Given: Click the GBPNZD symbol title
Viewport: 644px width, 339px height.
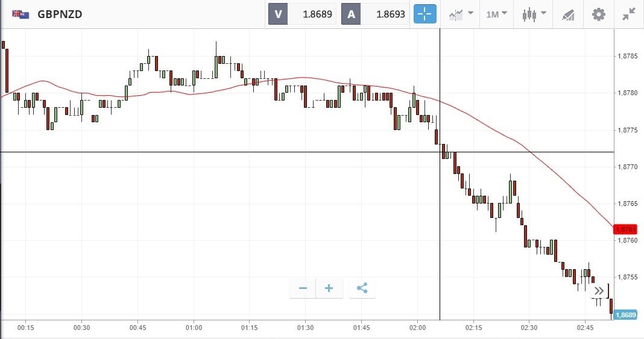Looking at the screenshot, I should pos(60,14).
